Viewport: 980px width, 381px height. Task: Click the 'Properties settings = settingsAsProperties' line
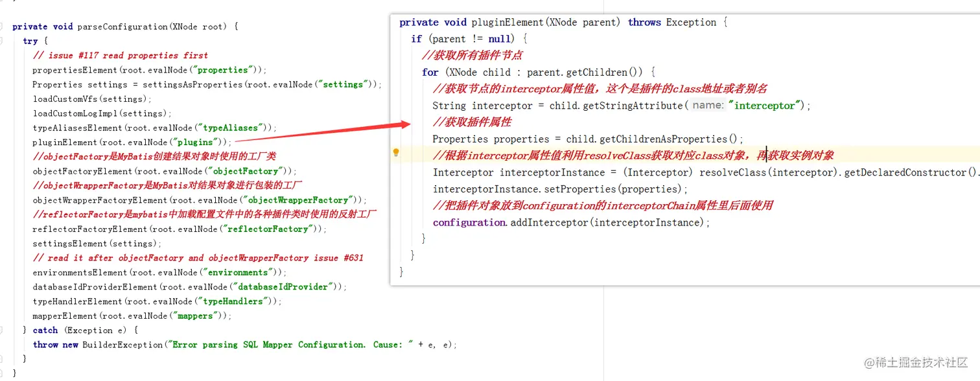[x=207, y=84]
